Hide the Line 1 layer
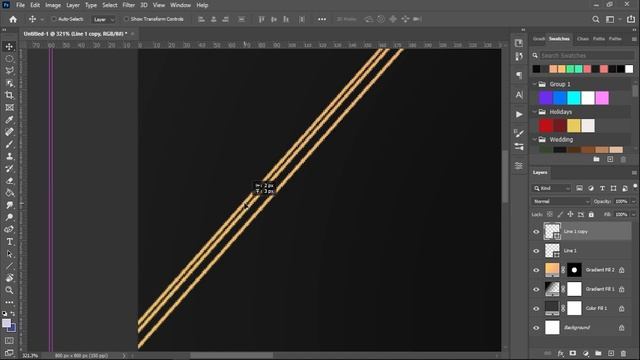This screenshot has height=360, width=640. click(536, 251)
